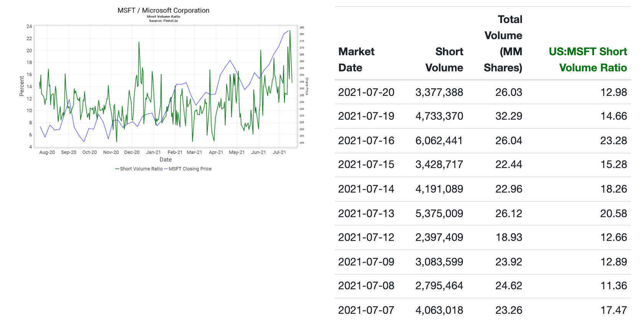The image size is (644, 333).
Task: Click the Aug-20 x-axis tick label
Action: (47, 152)
